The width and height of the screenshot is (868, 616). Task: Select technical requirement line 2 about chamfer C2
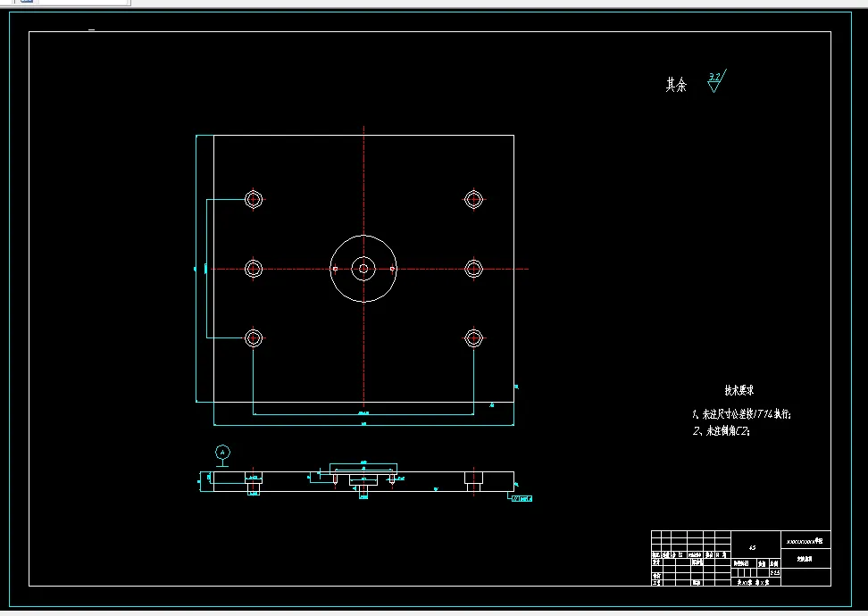(722, 430)
